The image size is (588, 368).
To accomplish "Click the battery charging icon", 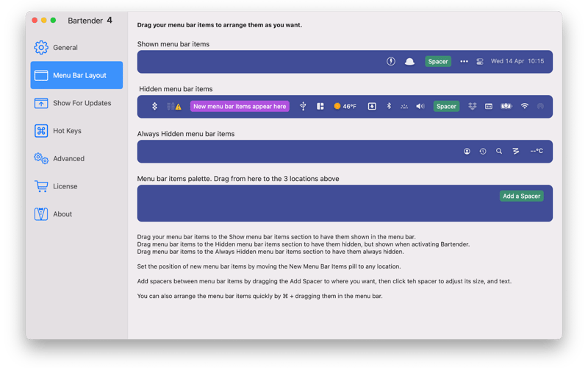I will pyautogui.click(x=506, y=106).
